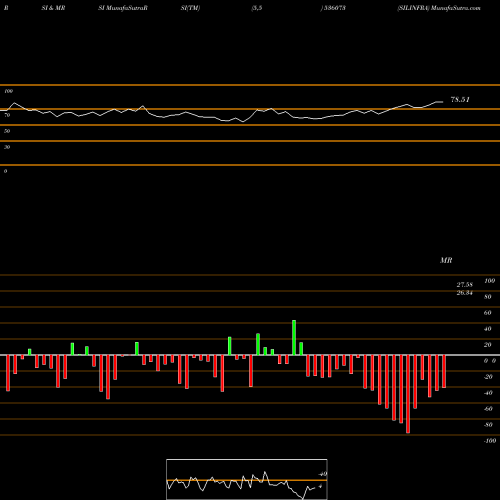Image resolution: width=500 pixels, height=500 pixels.
Task: Click the 'SI(TM)' header label
Action: tap(190, 8)
